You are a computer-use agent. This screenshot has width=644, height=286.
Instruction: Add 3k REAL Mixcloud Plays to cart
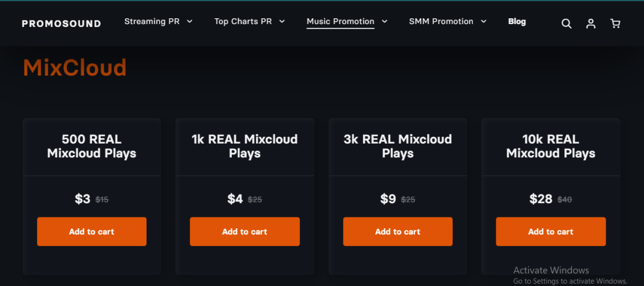398,232
